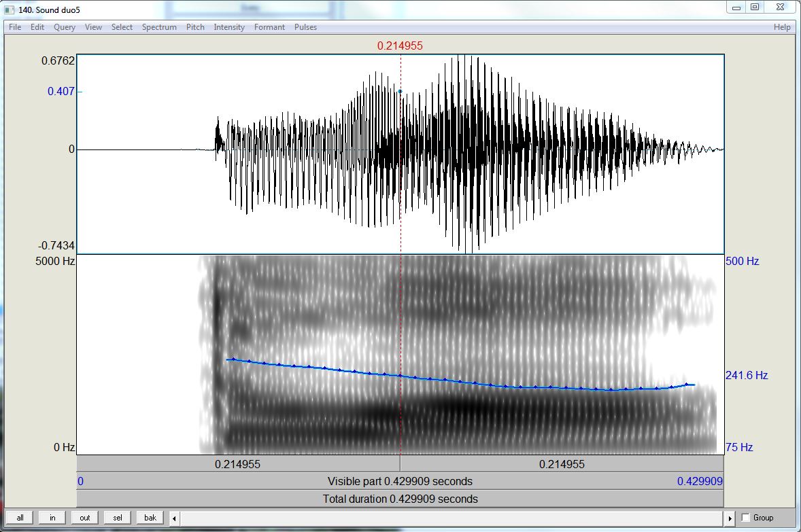Click the '140. Sound duo5' window title
Image resolution: width=801 pixels, height=532 pixels.
[x=49, y=10]
